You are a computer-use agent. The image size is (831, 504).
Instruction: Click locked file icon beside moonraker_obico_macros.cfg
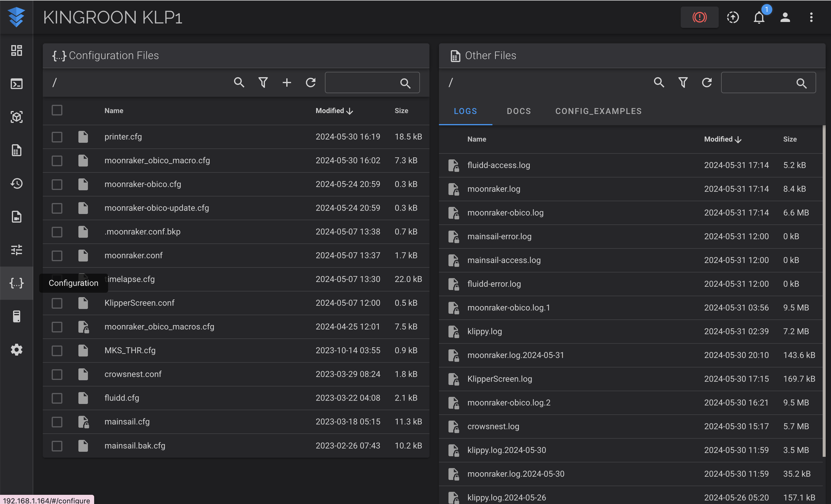coord(83,327)
